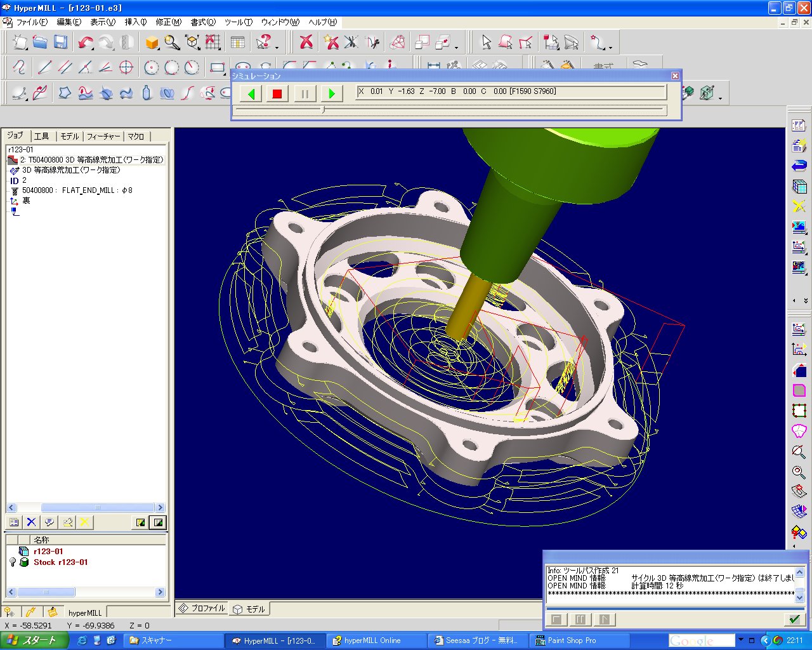Select the magnifier zoom tool in toolbar
The width and height of the screenshot is (812, 650).
(172, 43)
